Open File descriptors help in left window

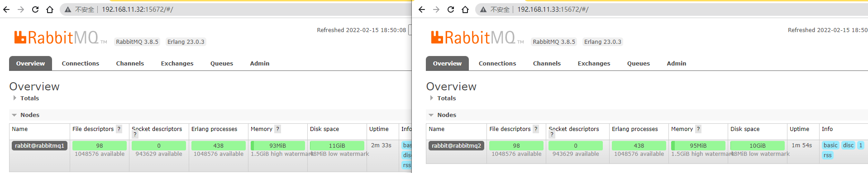(x=119, y=129)
